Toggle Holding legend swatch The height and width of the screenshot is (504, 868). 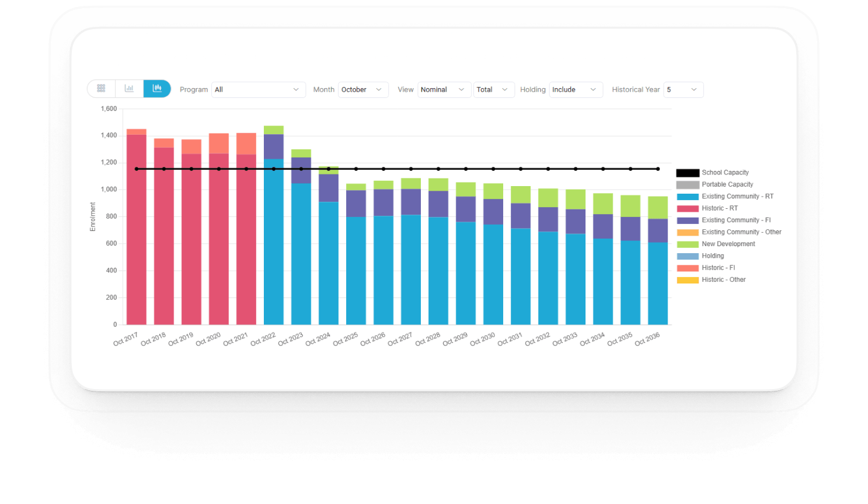tap(688, 257)
